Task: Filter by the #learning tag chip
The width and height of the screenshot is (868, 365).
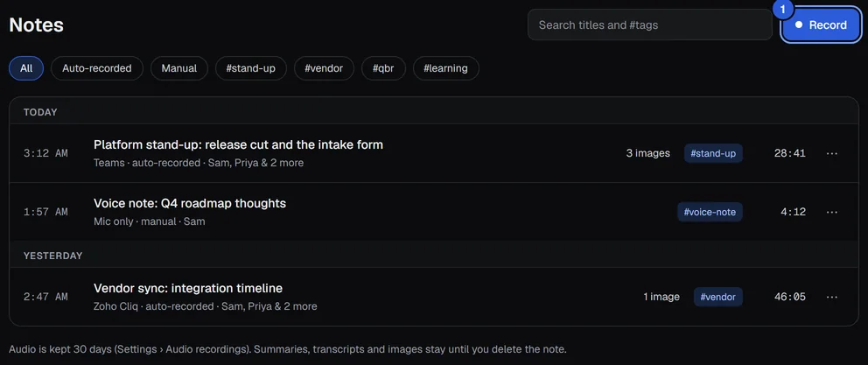Action: click(x=445, y=68)
